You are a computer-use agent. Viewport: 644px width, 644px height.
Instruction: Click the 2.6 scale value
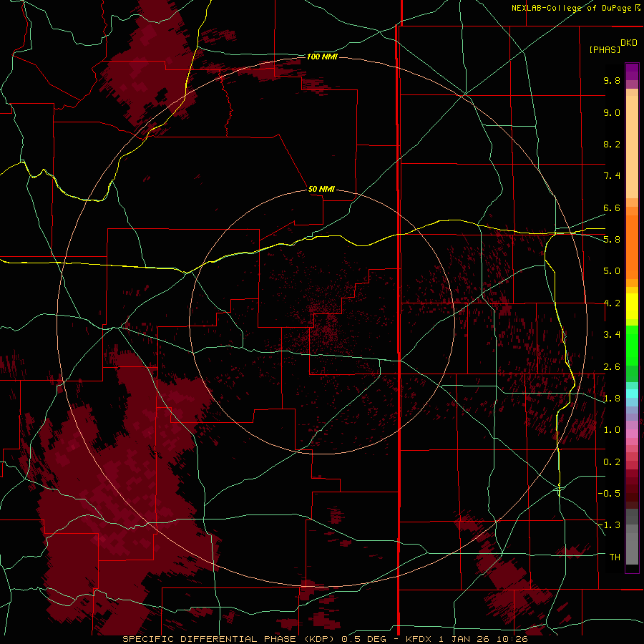pyautogui.click(x=612, y=367)
